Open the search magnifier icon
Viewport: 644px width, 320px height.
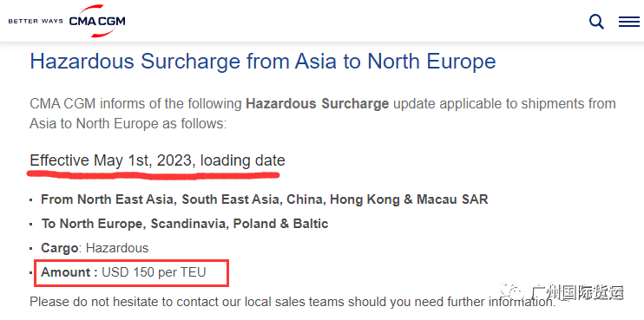click(x=596, y=22)
